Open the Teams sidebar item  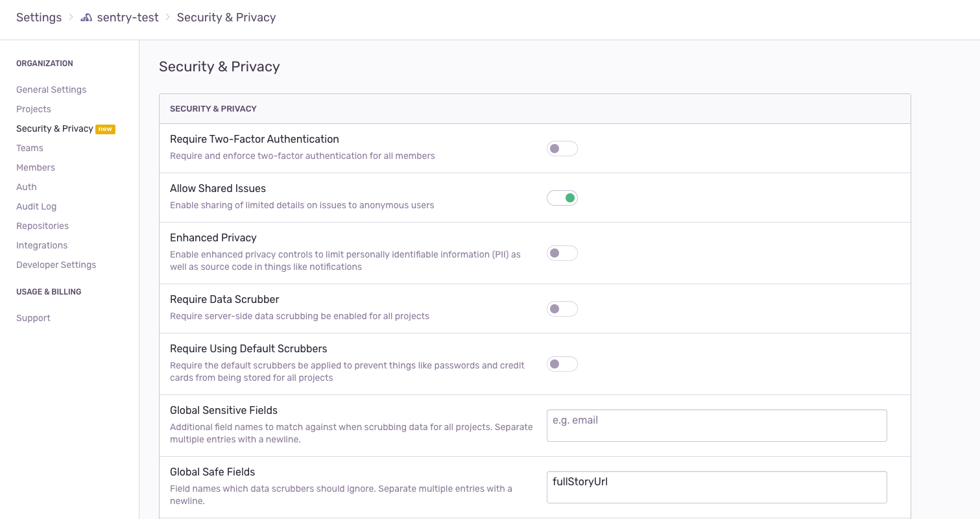pos(30,148)
